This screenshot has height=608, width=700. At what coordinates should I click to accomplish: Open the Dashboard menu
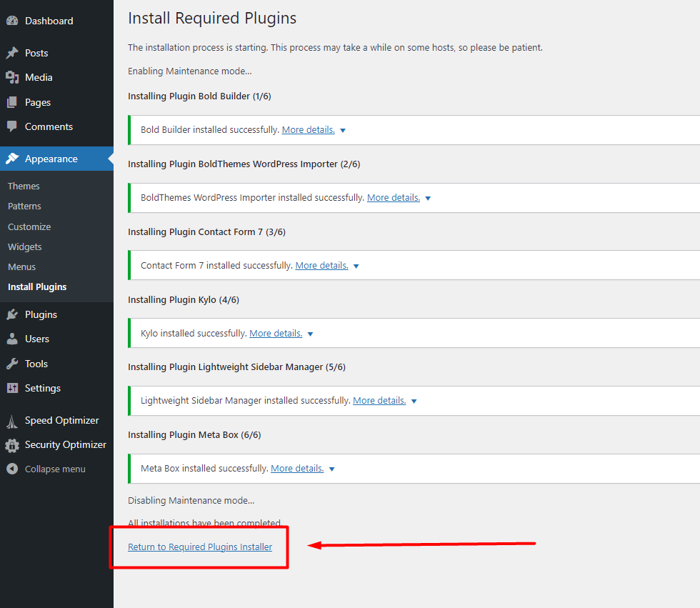click(56, 21)
